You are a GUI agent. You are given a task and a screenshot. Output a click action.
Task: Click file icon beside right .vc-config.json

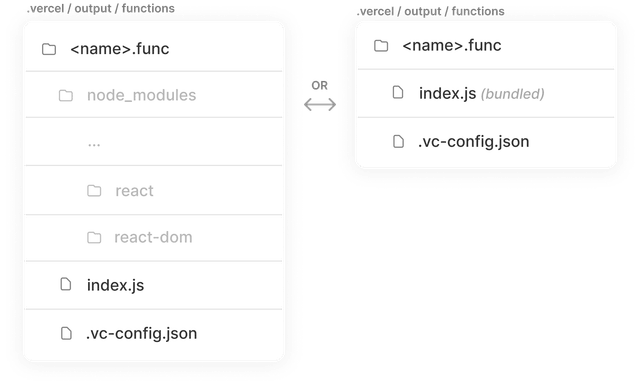point(398,141)
